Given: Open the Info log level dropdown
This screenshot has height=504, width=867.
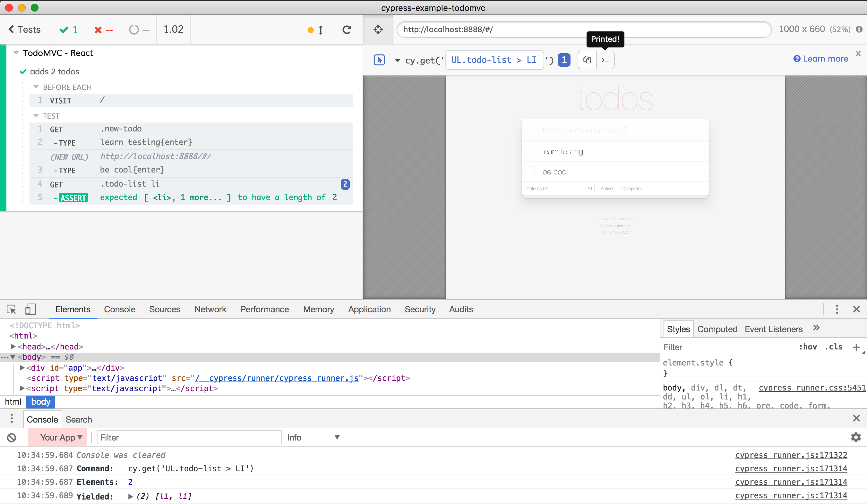Looking at the screenshot, I should tap(314, 437).
